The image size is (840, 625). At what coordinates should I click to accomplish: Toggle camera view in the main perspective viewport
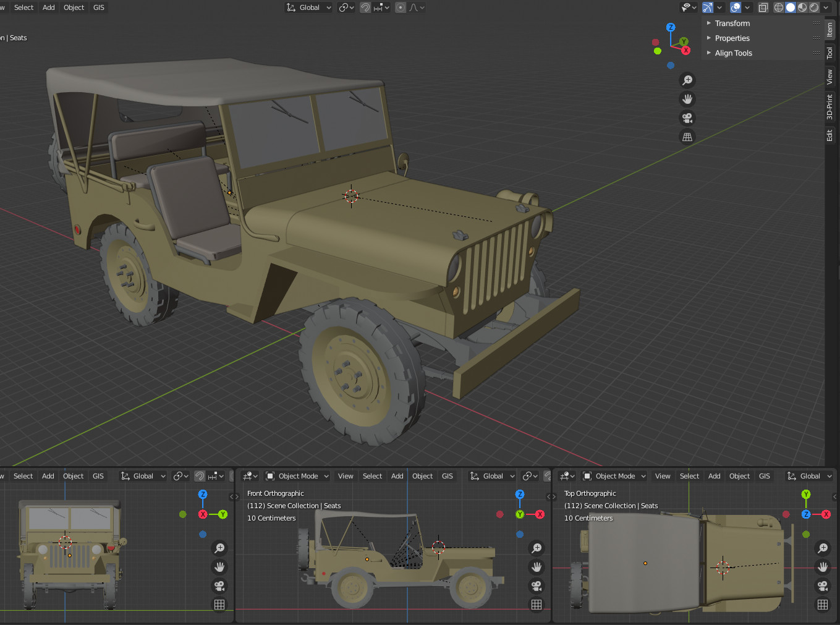[687, 118]
